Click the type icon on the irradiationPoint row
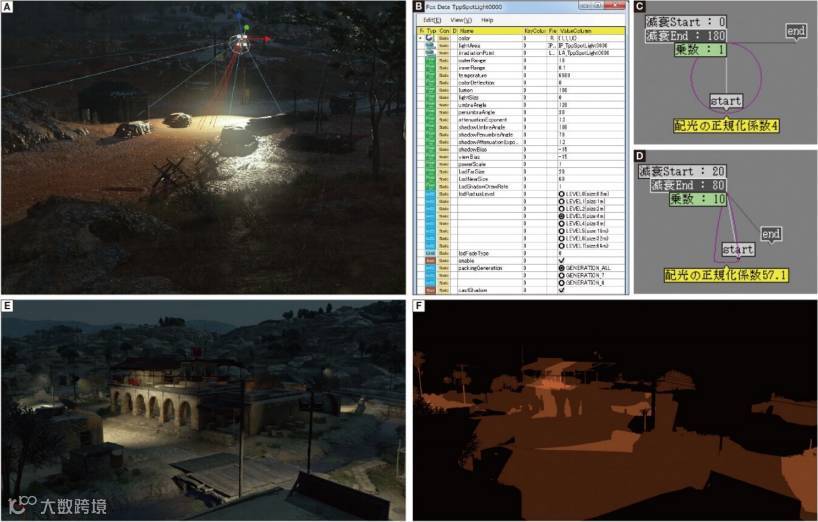 pyautogui.click(x=430, y=53)
